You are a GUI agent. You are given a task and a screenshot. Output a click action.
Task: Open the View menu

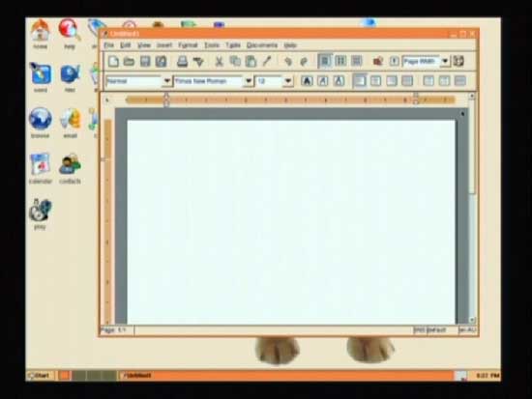pyautogui.click(x=144, y=45)
